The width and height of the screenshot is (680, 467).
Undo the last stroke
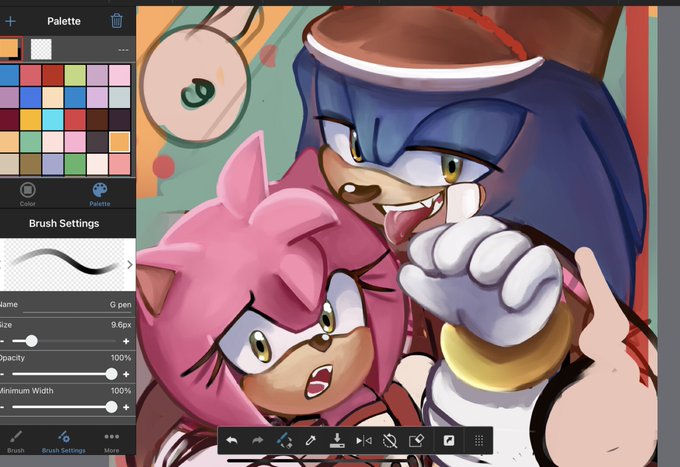coord(232,441)
